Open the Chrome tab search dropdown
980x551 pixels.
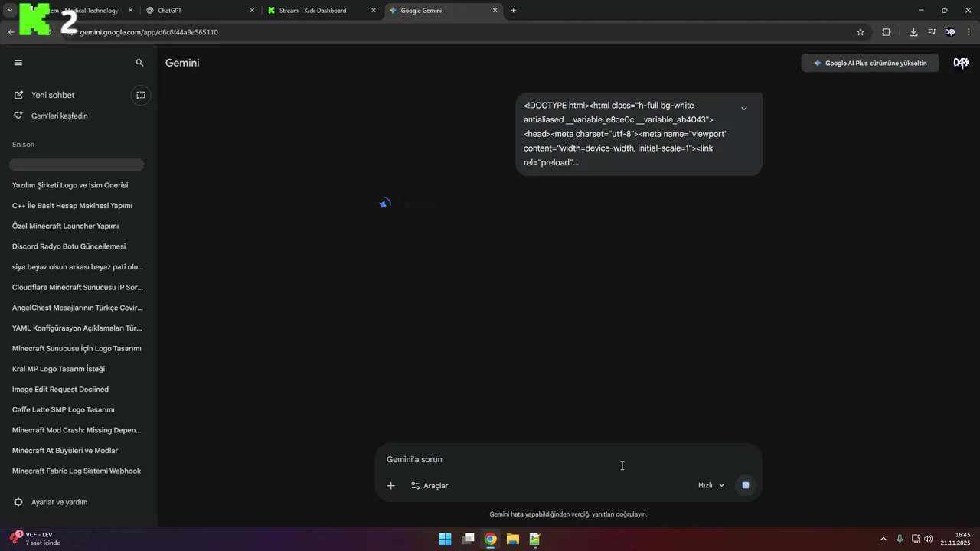click(10, 11)
